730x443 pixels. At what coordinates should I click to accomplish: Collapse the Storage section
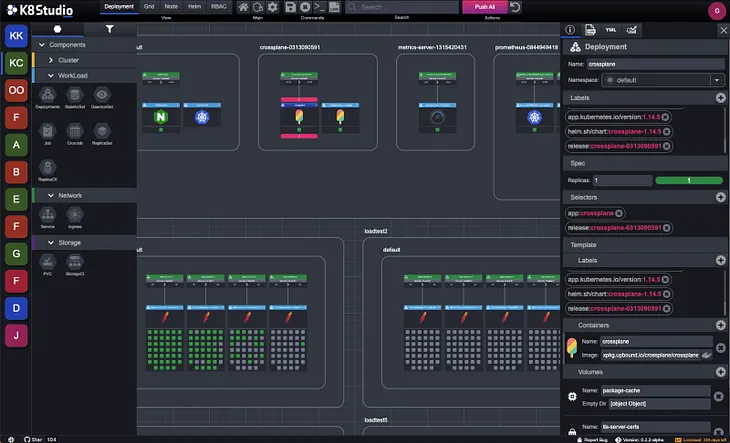pyautogui.click(x=51, y=243)
